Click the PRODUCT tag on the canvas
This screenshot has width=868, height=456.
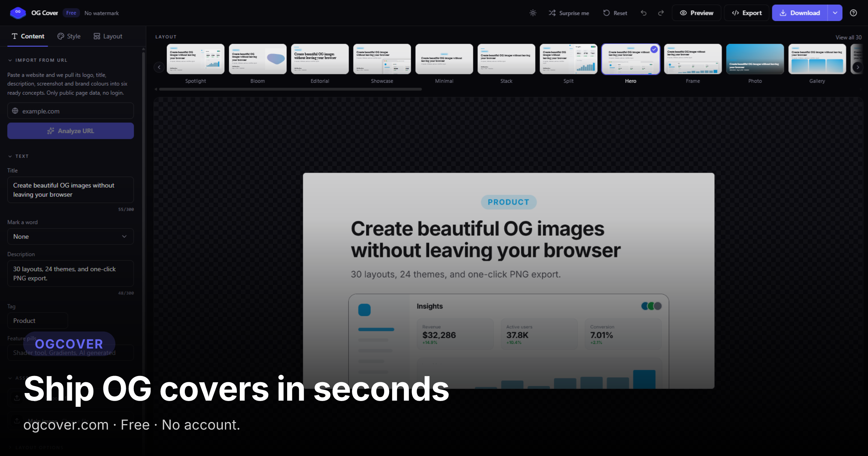[509, 202]
